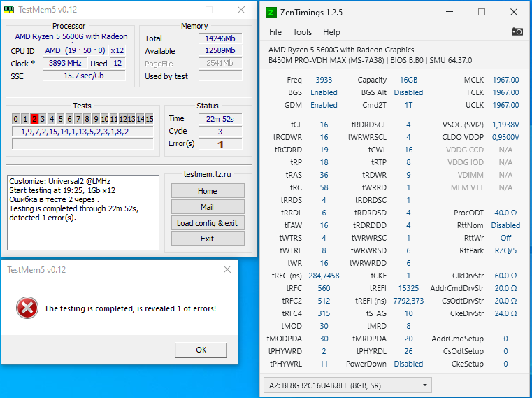Click the Mail button in TestMem5
Screen dimensions: 532x398
208,207
